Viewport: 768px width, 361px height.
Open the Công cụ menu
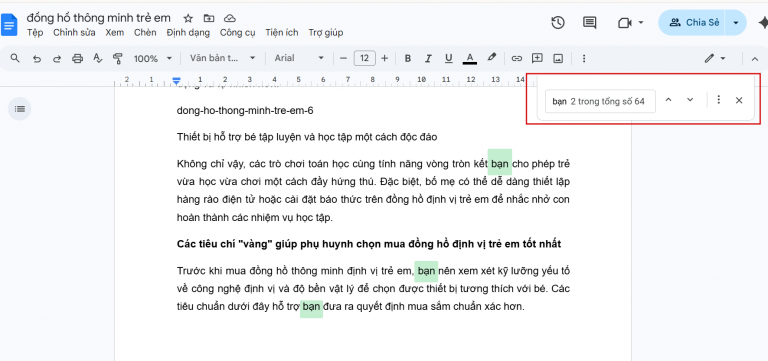click(238, 33)
